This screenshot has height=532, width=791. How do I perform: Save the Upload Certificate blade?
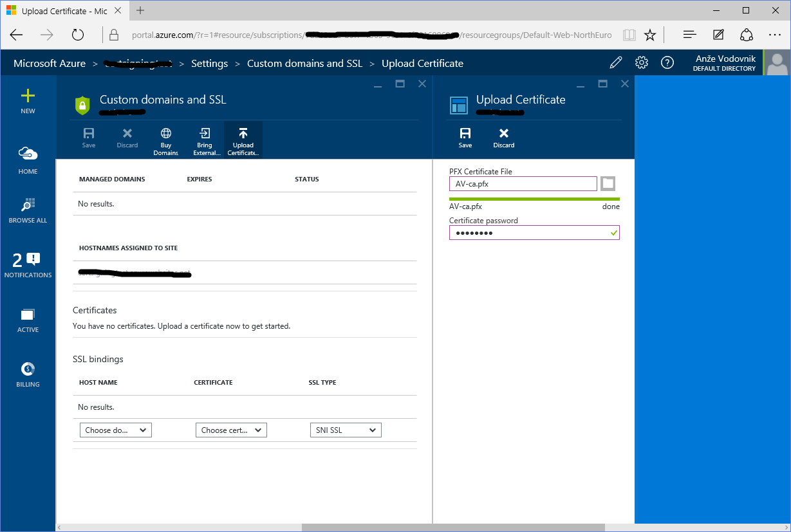[x=465, y=138]
